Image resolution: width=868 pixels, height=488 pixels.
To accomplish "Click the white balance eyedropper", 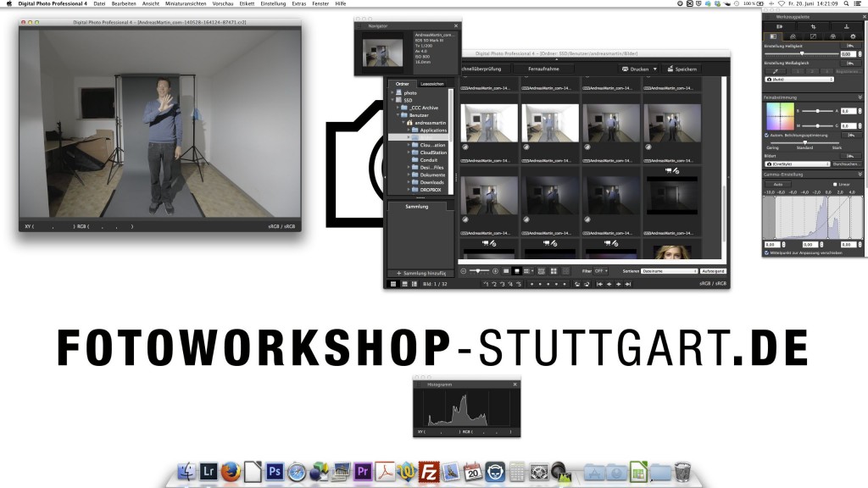I will [x=776, y=71].
